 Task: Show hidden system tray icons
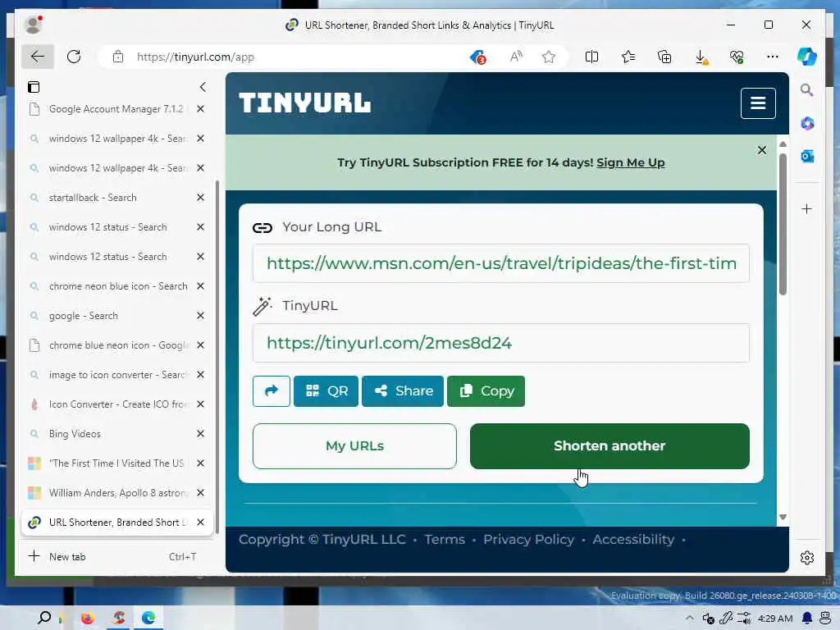[689, 619]
